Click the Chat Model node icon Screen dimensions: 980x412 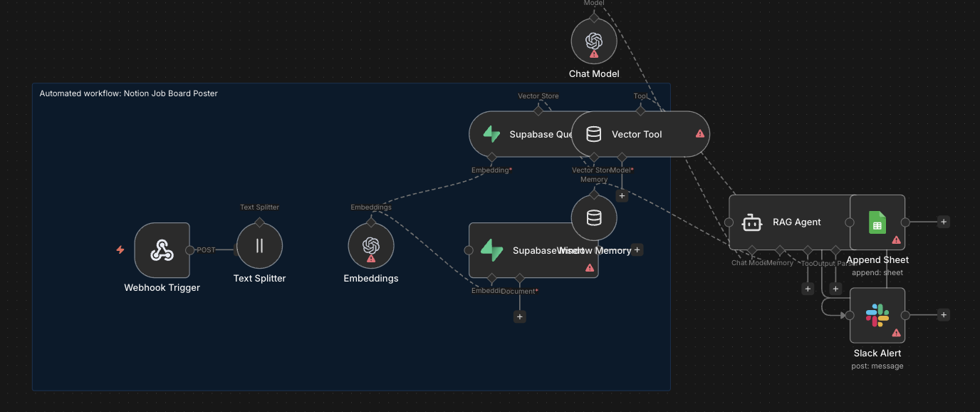pos(594,41)
